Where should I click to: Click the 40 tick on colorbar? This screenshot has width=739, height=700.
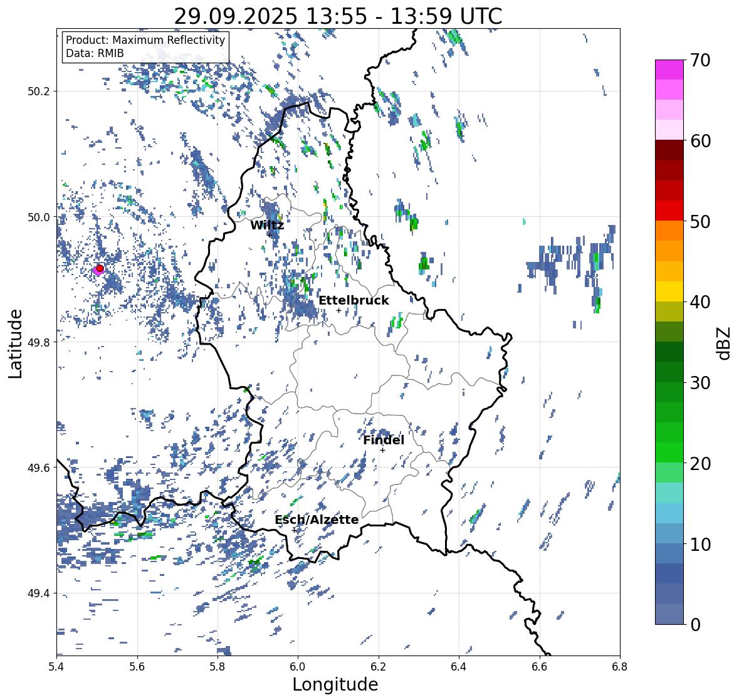pos(700,302)
